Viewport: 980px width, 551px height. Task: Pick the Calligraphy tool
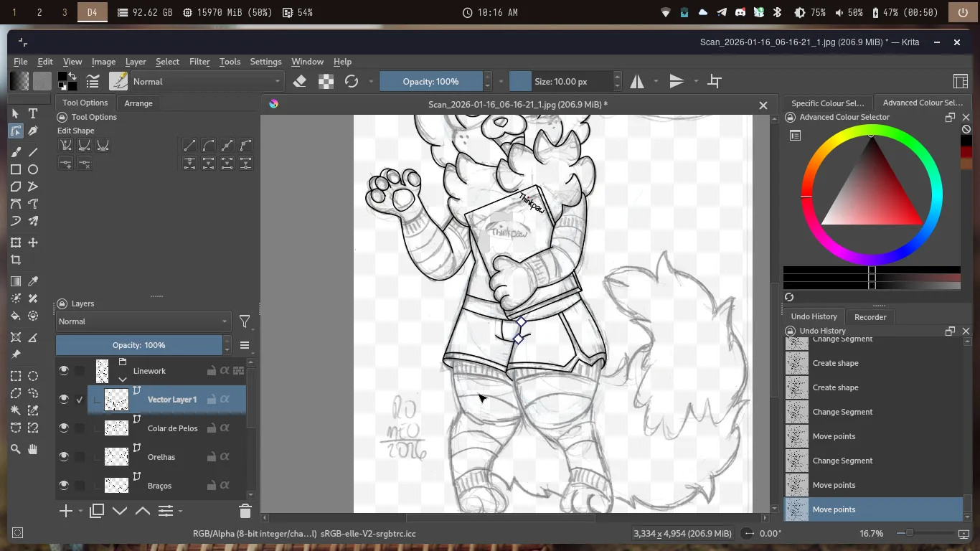tap(33, 131)
